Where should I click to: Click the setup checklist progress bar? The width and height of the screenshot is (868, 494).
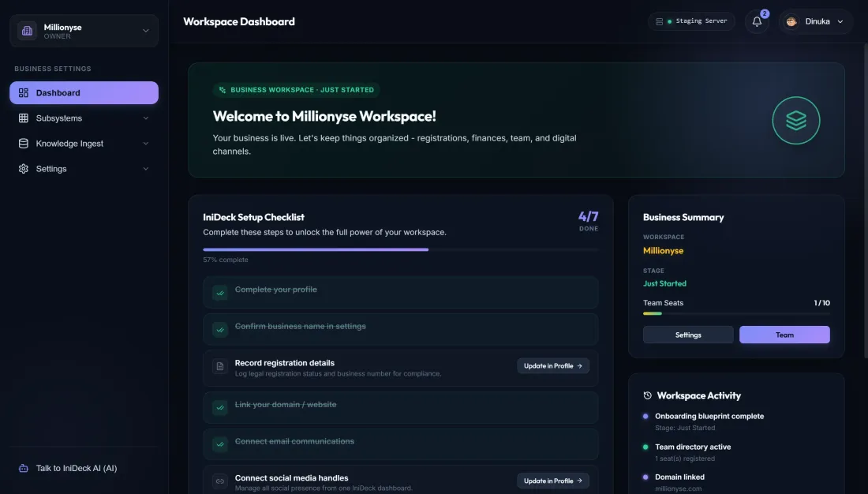pos(400,250)
